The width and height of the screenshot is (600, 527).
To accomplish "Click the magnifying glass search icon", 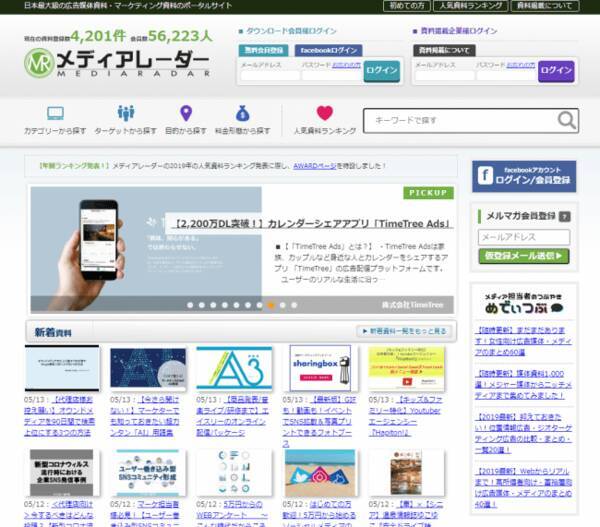I will tap(567, 121).
